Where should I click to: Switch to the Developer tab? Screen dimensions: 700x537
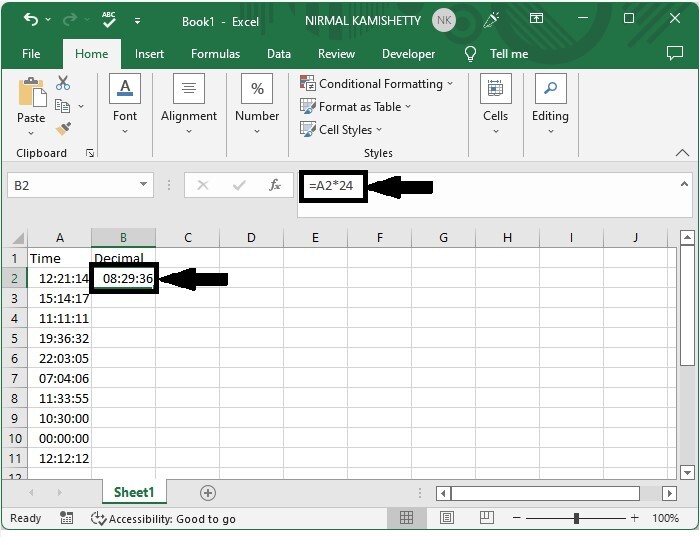tap(408, 54)
